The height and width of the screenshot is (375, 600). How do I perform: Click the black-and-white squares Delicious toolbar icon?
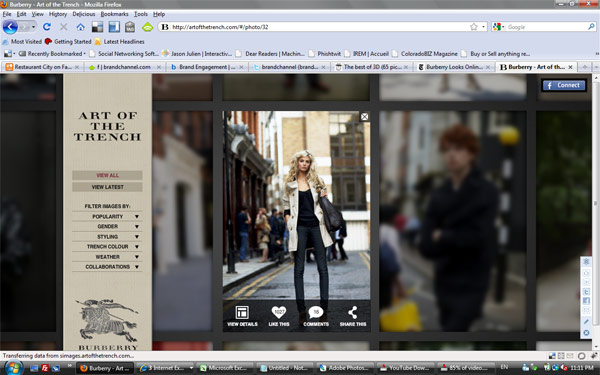point(97,27)
